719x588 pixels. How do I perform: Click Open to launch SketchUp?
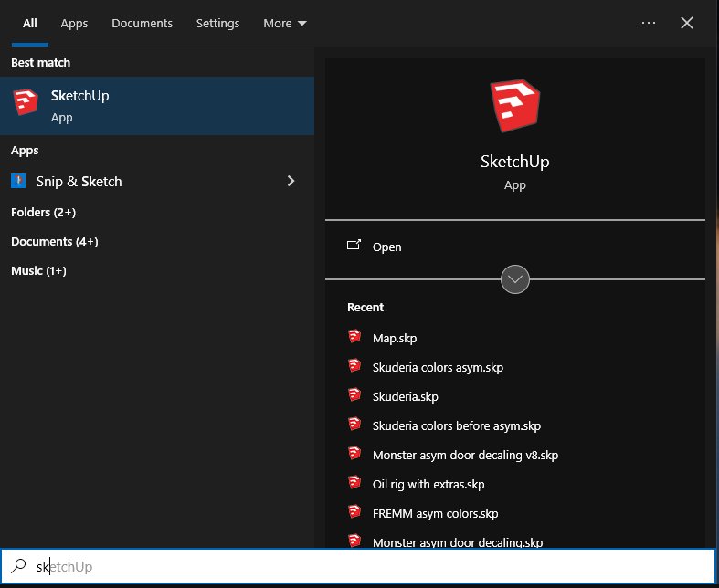tap(386, 247)
